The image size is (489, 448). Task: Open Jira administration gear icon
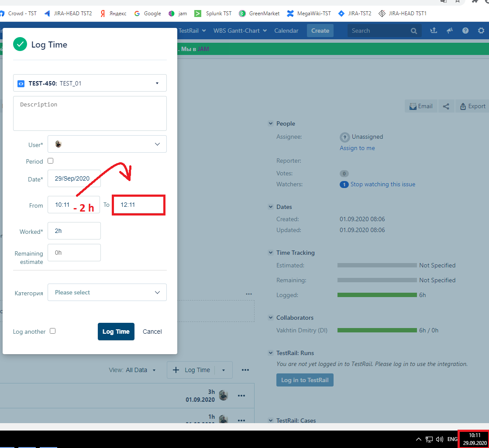click(x=481, y=31)
